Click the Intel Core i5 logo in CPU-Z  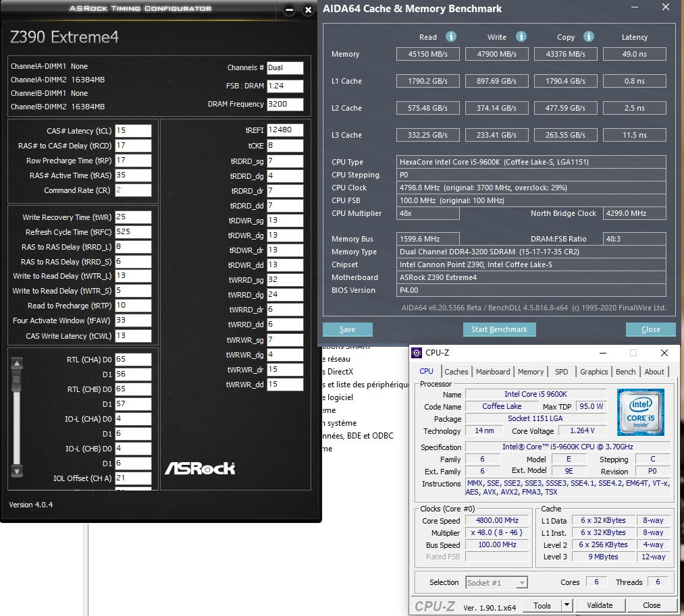click(640, 412)
